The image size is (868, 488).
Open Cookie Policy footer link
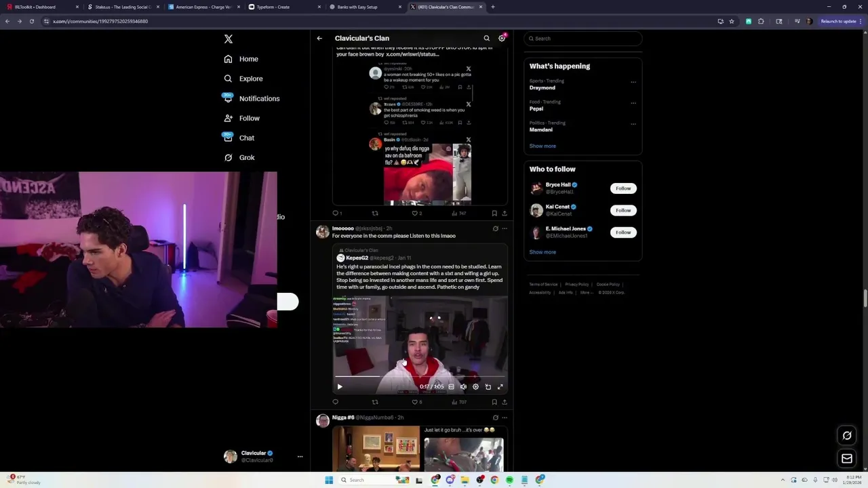click(x=608, y=285)
